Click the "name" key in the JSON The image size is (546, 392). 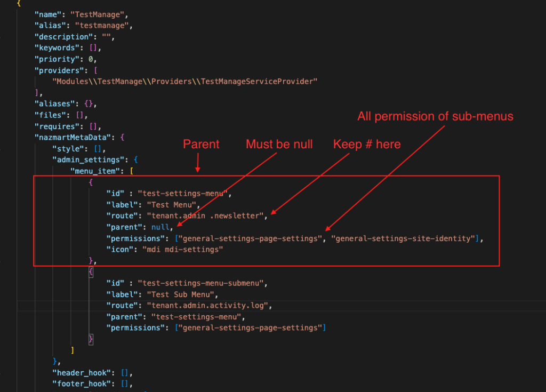(x=48, y=14)
